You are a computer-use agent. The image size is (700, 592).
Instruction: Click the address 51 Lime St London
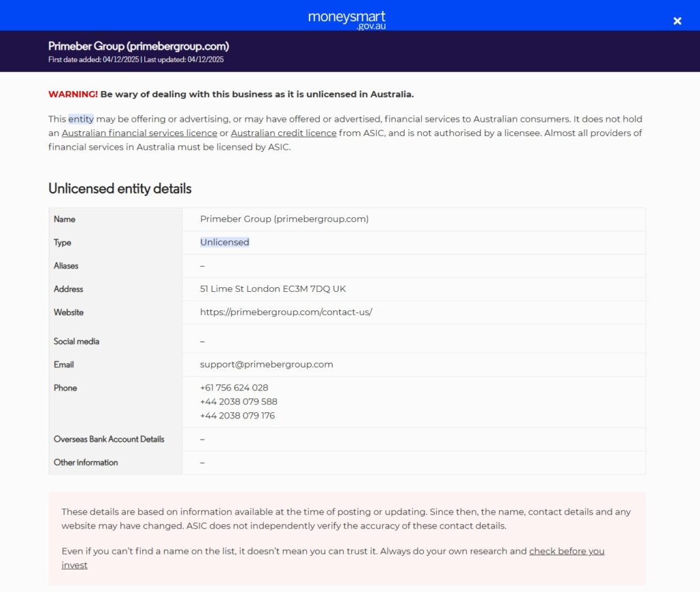273,288
